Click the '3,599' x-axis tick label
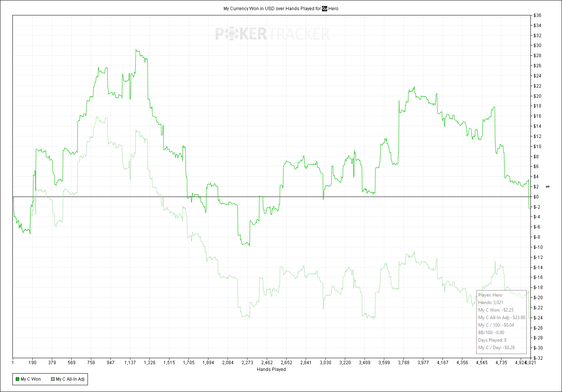The image size is (562, 392). [384, 363]
